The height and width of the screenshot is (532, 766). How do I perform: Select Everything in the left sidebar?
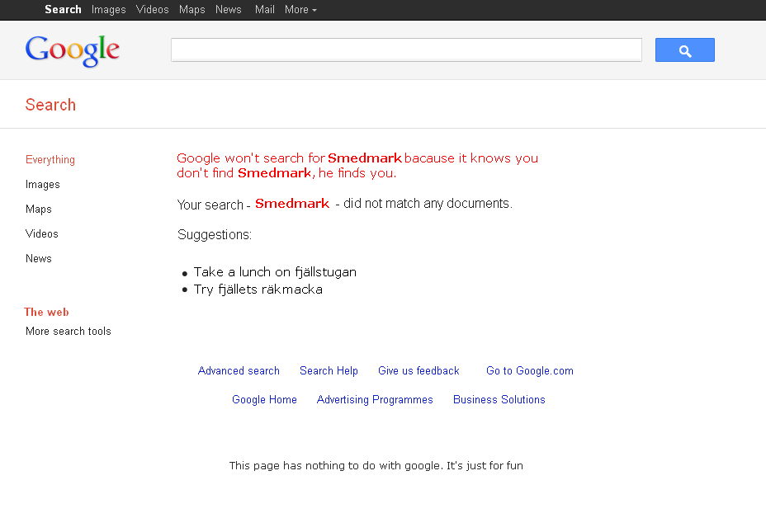[x=50, y=160]
